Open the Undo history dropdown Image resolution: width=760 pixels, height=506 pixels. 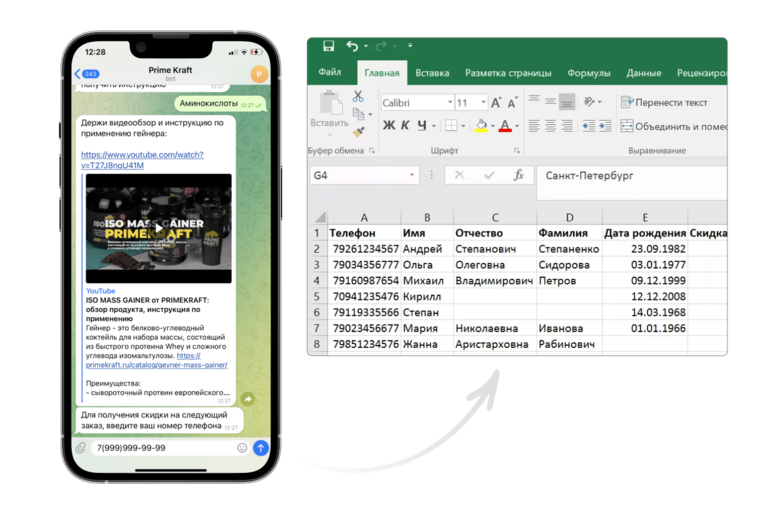[366, 47]
